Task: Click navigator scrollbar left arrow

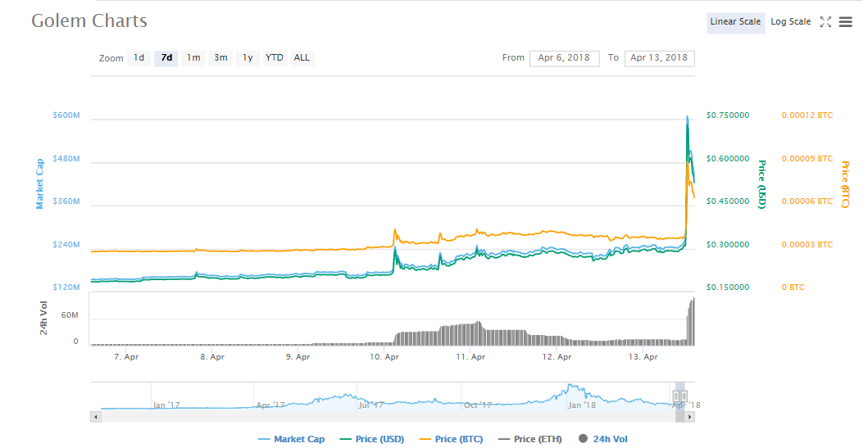Action: coord(96,417)
